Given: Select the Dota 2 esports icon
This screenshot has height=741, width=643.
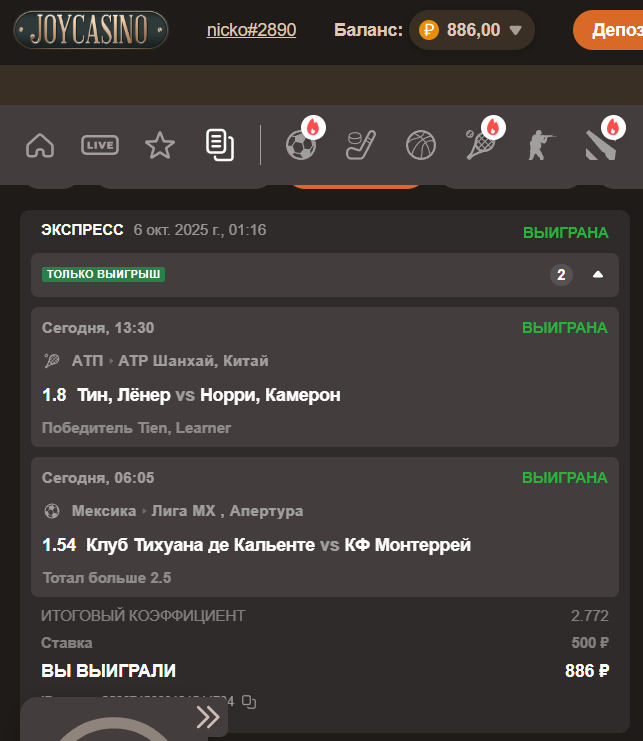Looking at the screenshot, I should [601, 145].
